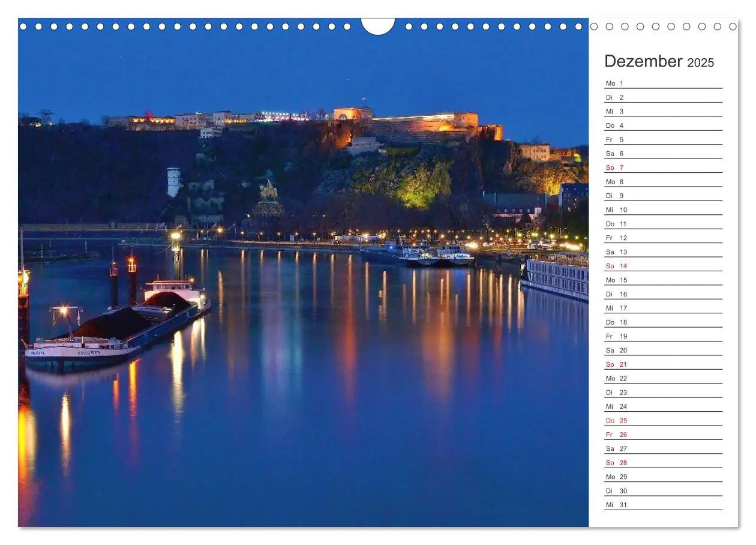Screen dimensions: 756x545
Task: Select the row 'Mi 31'
Action: pyautogui.click(x=664, y=505)
